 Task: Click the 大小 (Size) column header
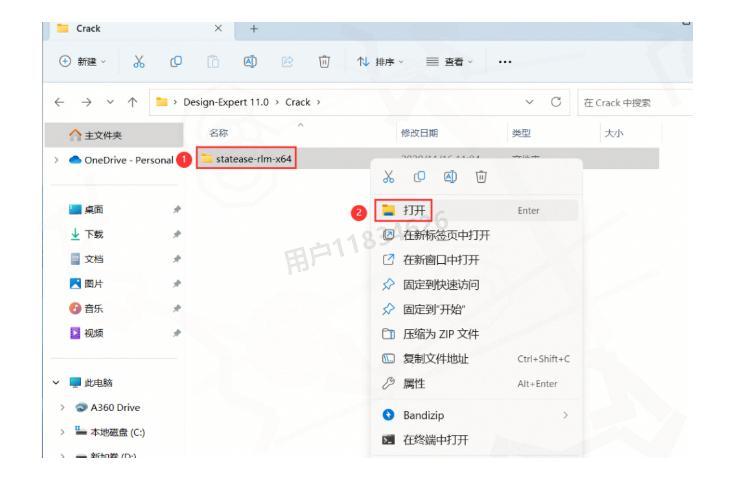(x=613, y=133)
